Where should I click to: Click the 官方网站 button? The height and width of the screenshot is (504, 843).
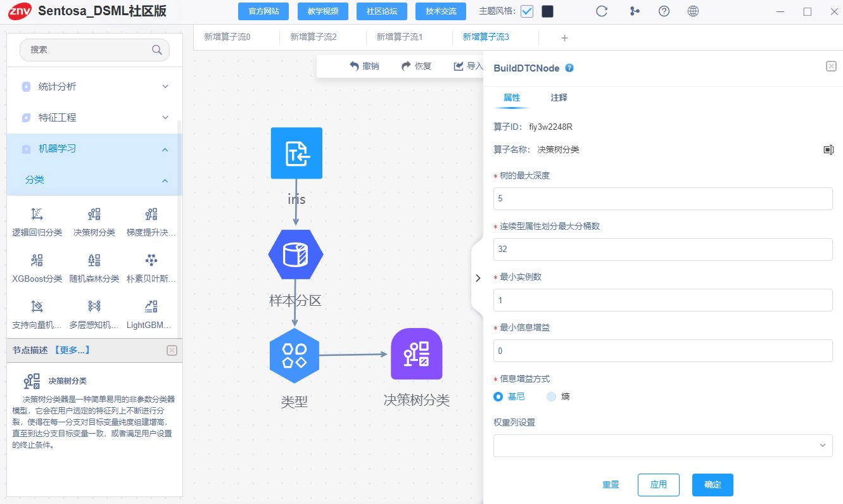pyautogui.click(x=263, y=11)
